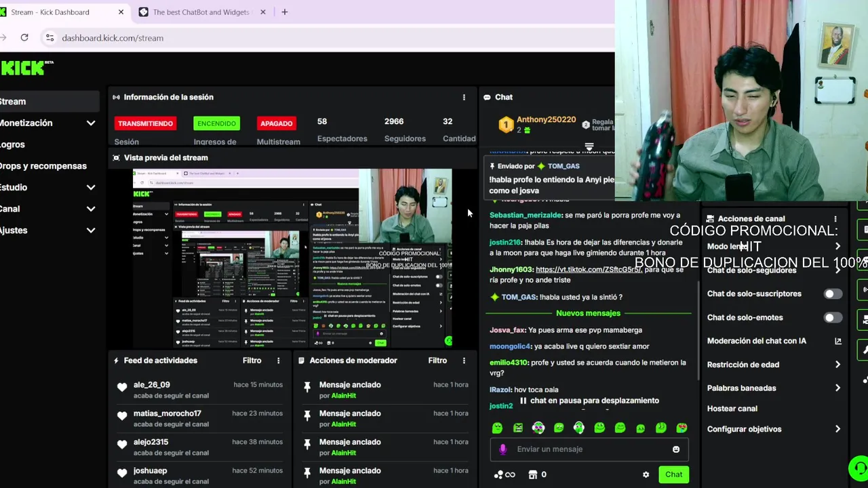The image size is (868, 488).
Task: Switch to The best ChatBot and Widgets tab
Action: (201, 12)
